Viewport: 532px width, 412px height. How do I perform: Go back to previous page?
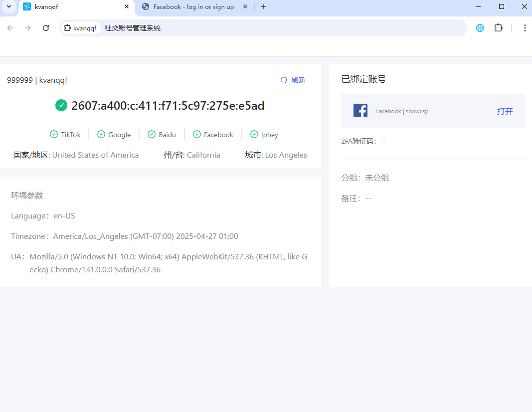(10, 28)
